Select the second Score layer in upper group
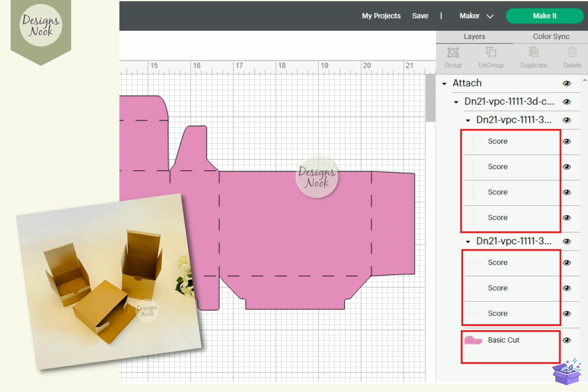The height and width of the screenshot is (392, 588). coord(498,167)
